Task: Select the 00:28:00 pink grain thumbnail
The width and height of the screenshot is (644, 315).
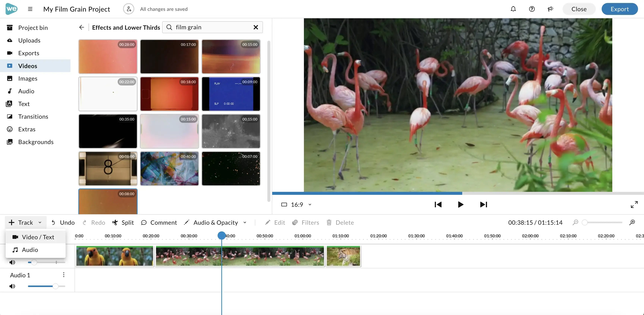Action: pos(108,57)
